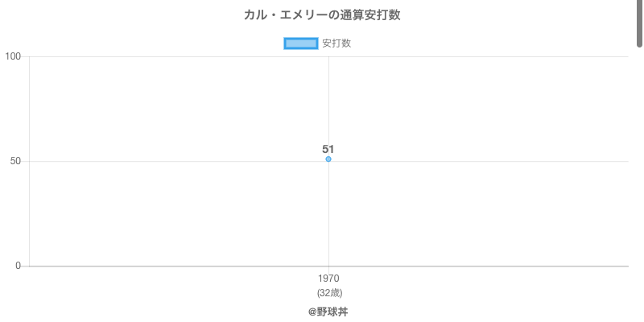
Task: Click the vertical gridline above the 51 label
Action: 328,97
